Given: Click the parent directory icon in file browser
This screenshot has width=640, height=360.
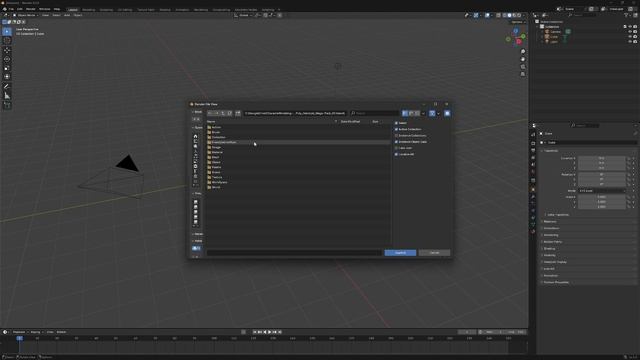Looking at the screenshot, I should (x=223, y=113).
